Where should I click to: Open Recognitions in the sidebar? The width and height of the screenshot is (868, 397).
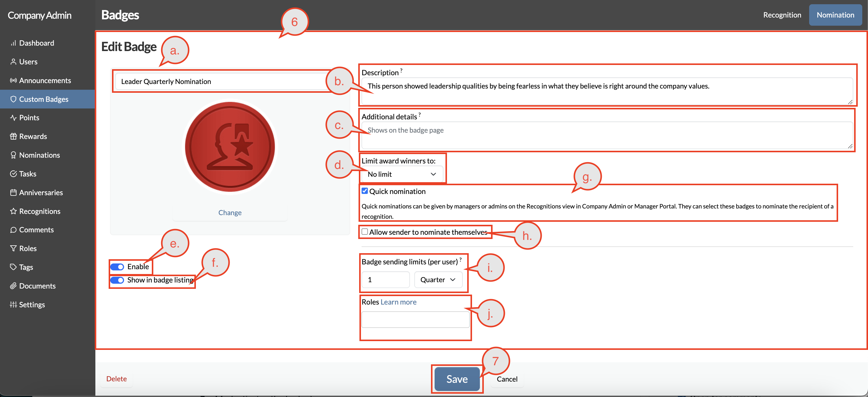point(47,211)
